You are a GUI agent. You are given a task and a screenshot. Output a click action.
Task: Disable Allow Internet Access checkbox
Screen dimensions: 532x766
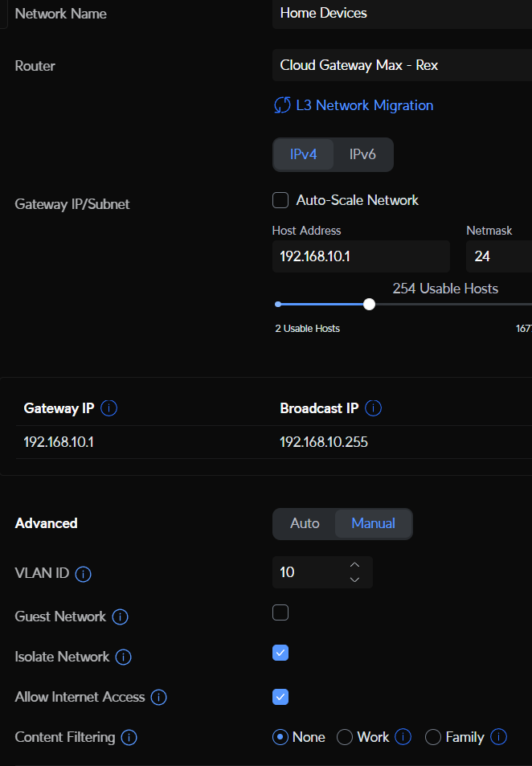click(x=280, y=697)
